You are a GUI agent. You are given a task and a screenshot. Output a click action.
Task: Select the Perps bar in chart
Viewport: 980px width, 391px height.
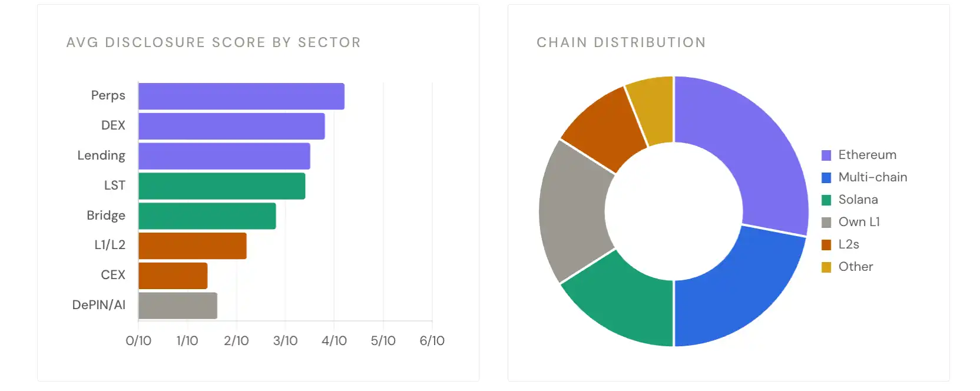241,97
